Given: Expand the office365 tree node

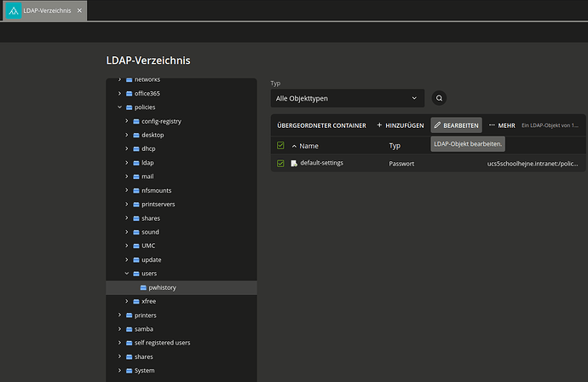Looking at the screenshot, I should (119, 94).
